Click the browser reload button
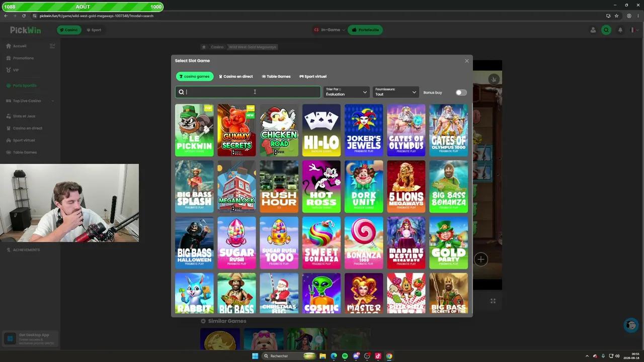This screenshot has height=362, width=644. pyautogui.click(x=24, y=16)
